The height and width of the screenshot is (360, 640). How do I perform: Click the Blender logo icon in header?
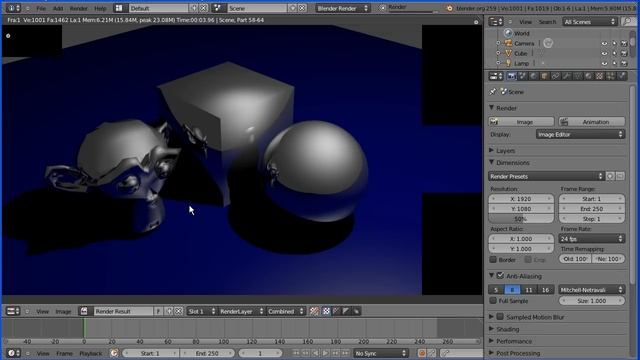[x=449, y=8]
